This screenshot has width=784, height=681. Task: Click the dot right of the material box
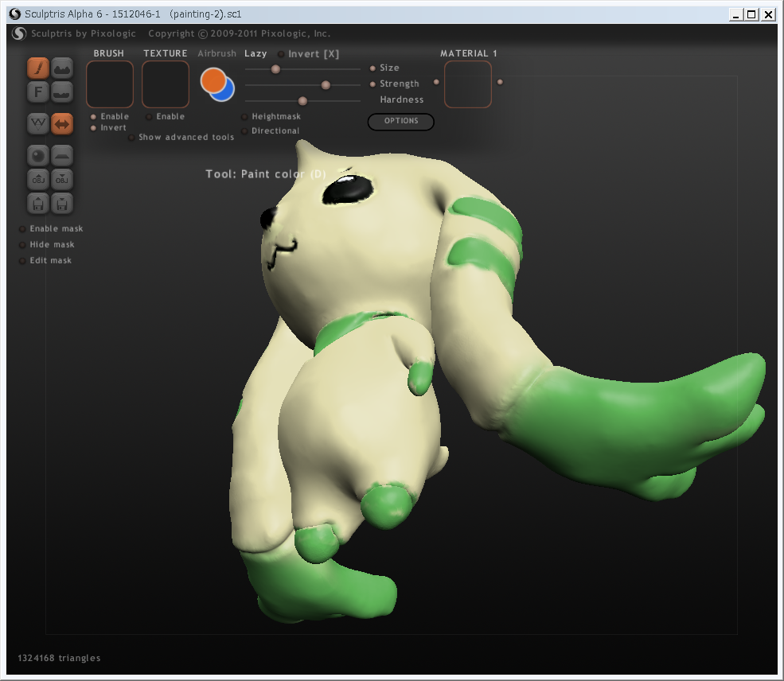pos(500,82)
